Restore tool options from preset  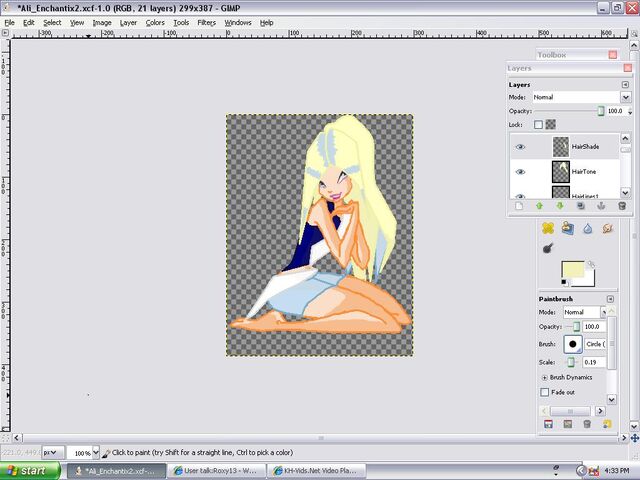[568, 424]
